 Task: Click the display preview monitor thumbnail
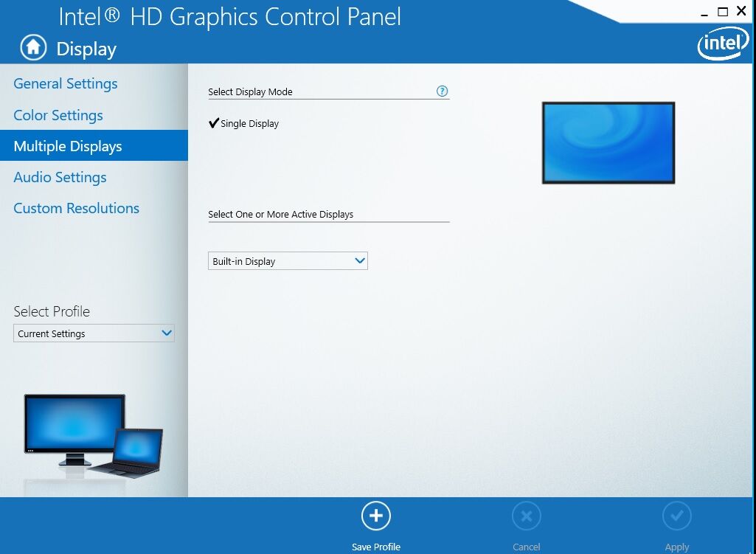(608, 142)
